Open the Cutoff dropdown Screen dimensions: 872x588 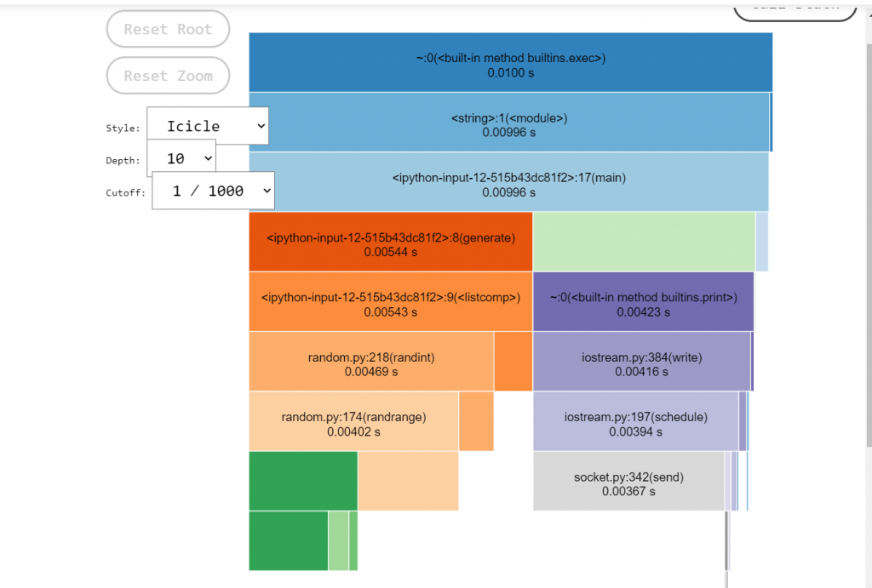tap(213, 191)
